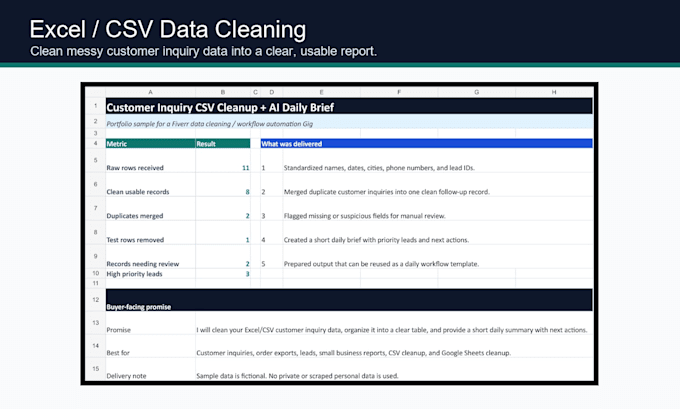Click the 'Excel / CSV Data Cleaning' heading
The image size is (680, 409).
click(x=167, y=29)
